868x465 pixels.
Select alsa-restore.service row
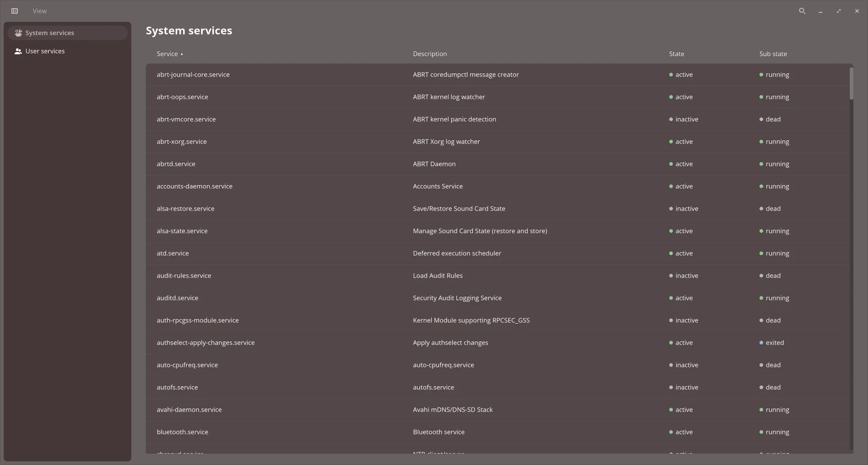[x=498, y=209]
